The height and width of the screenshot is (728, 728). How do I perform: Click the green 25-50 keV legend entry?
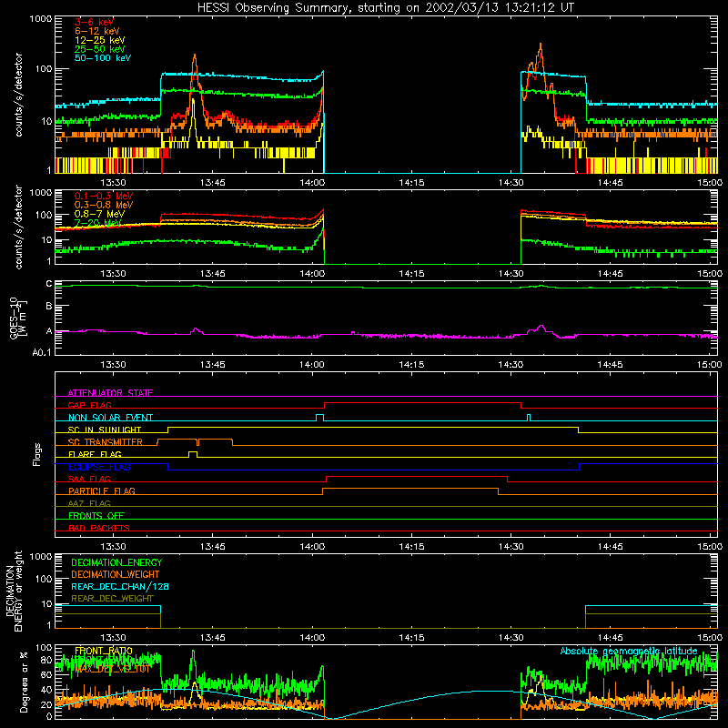pos(100,49)
